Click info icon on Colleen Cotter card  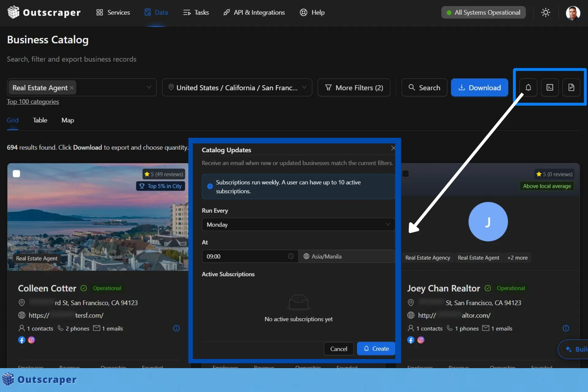[x=176, y=328]
